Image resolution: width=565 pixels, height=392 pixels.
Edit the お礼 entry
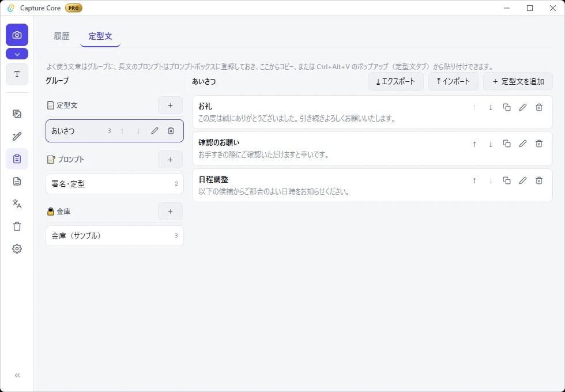click(x=523, y=107)
